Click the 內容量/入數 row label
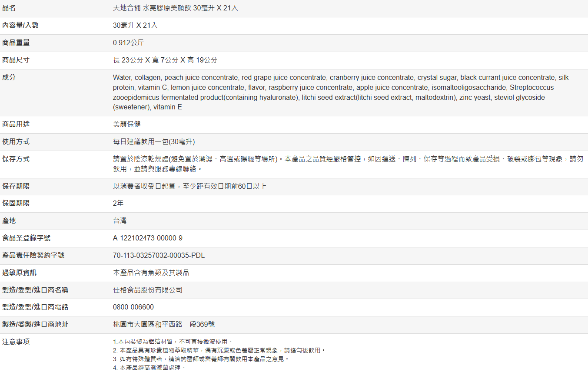Screen dimensions: 588x375 click(x=20, y=26)
